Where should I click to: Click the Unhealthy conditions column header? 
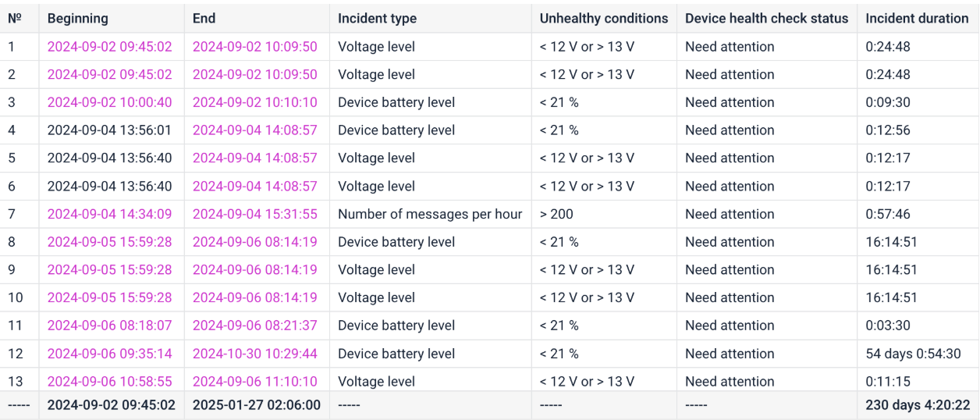(x=604, y=18)
